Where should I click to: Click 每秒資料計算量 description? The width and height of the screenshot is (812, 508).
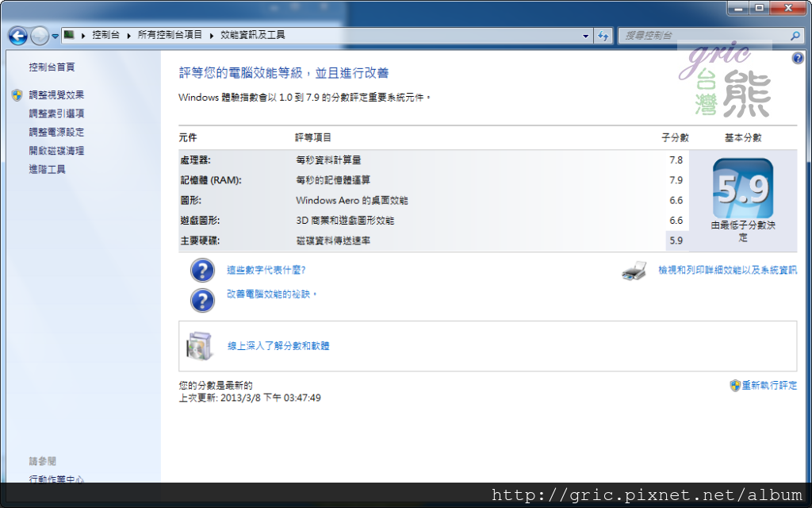click(328, 160)
